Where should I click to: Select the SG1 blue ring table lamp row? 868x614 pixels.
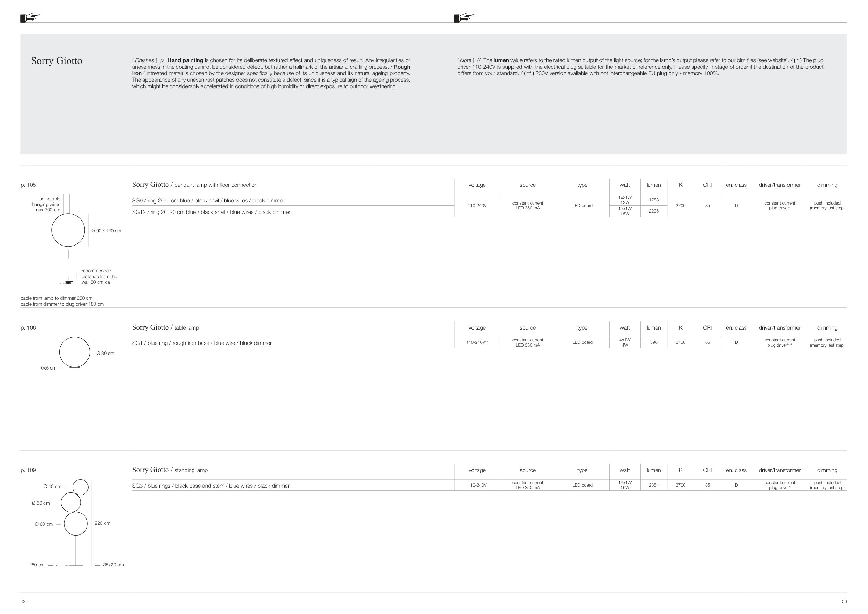click(x=202, y=343)
